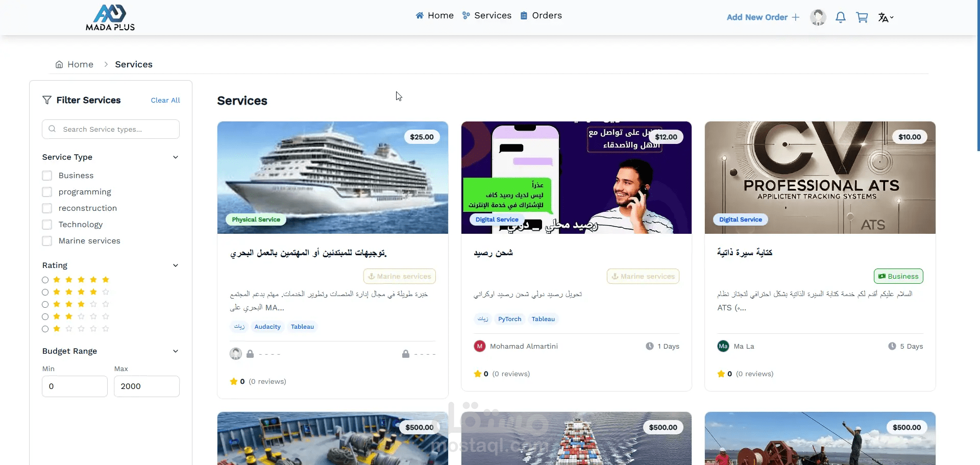Enable the Marine services checkbox
Image resolution: width=980 pixels, height=465 pixels.
[47, 241]
